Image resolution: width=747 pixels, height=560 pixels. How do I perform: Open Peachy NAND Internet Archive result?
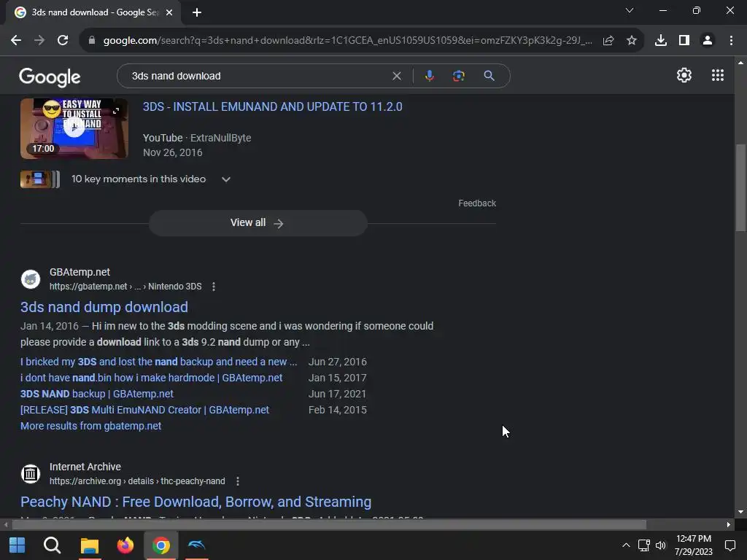[196, 502]
